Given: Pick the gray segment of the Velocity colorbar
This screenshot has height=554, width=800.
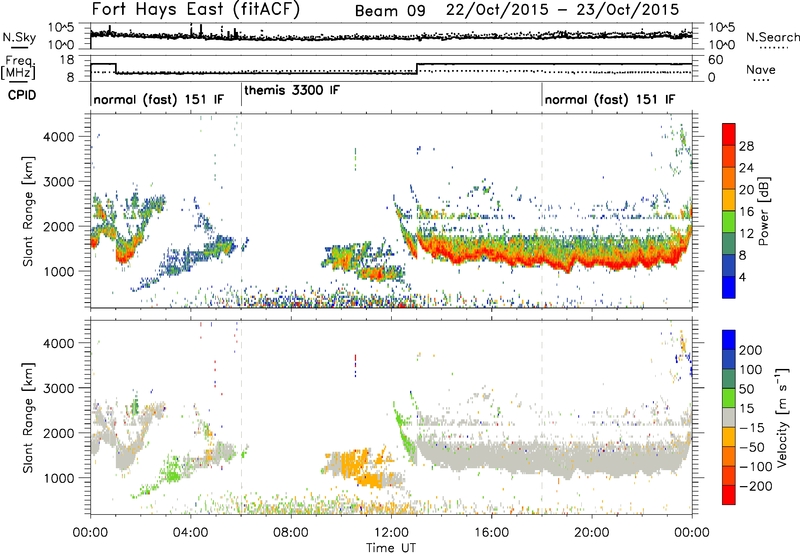Looking at the screenshot, I should coord(729,418).
